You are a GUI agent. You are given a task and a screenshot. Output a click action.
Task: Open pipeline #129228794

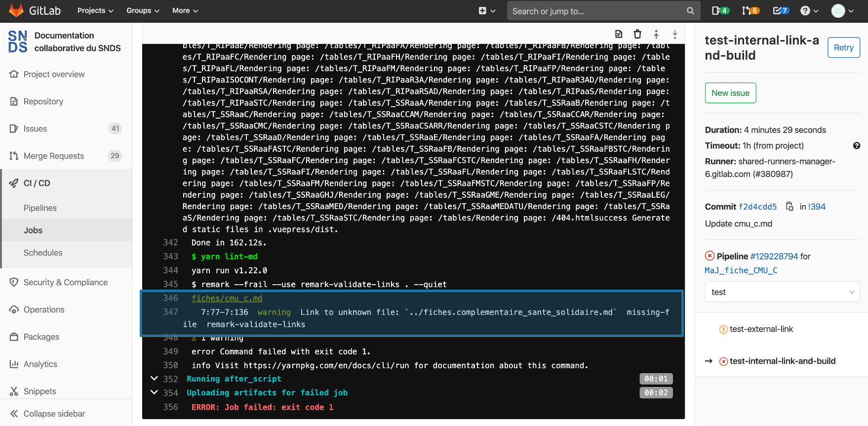click(774, 256)
